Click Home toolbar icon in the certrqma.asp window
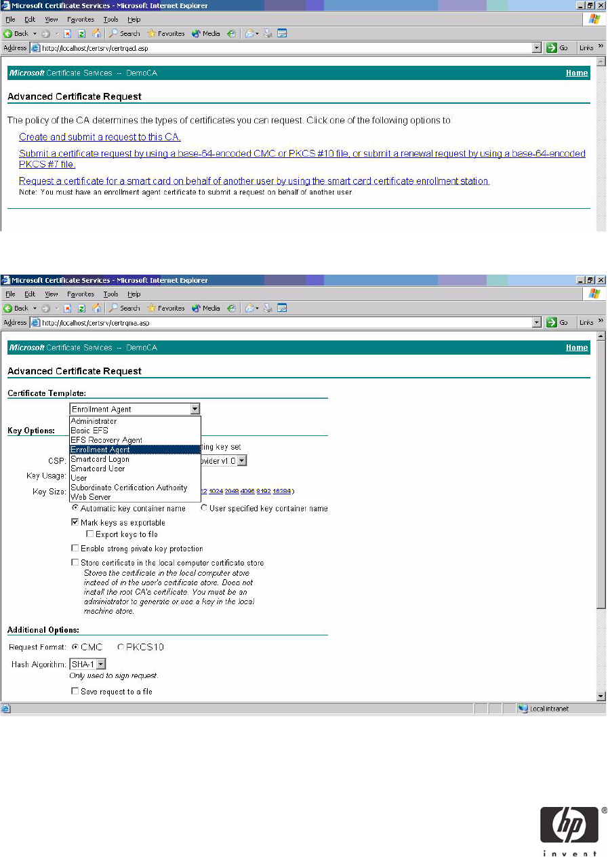 coord(96,308)
